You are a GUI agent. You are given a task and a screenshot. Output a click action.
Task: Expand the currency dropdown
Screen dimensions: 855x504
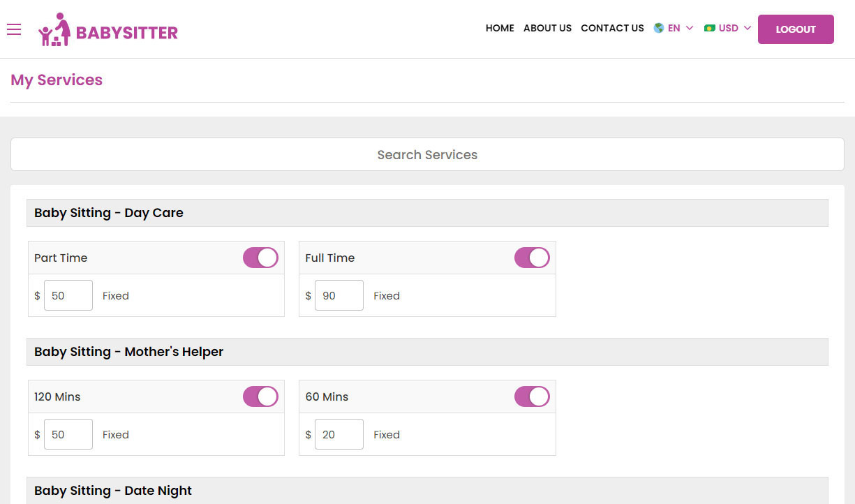[747, 28]
